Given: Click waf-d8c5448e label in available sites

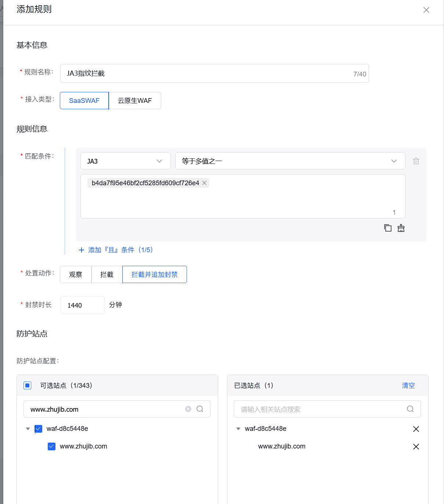Looking at the screenshot, I should click(67, 429).
